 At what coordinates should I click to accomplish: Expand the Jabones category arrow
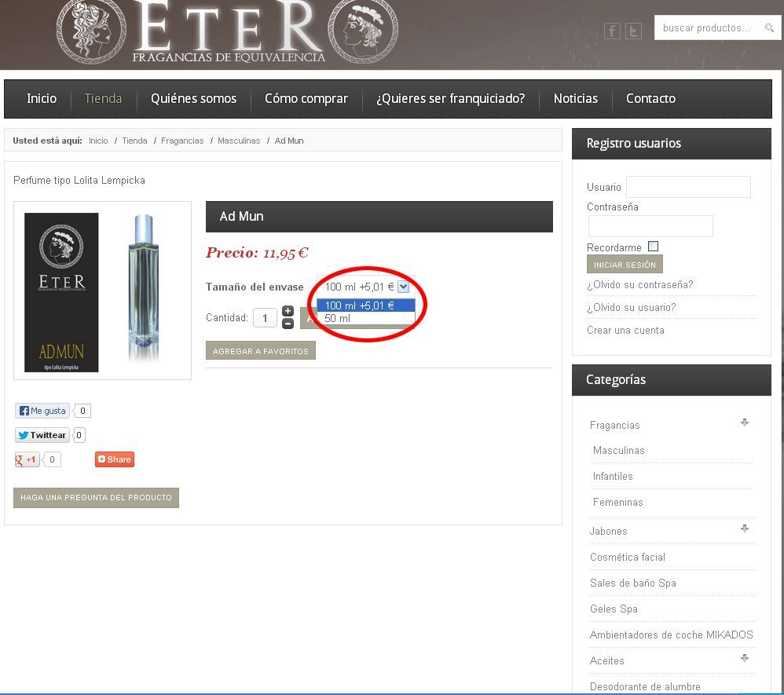(x=745, y=529)
